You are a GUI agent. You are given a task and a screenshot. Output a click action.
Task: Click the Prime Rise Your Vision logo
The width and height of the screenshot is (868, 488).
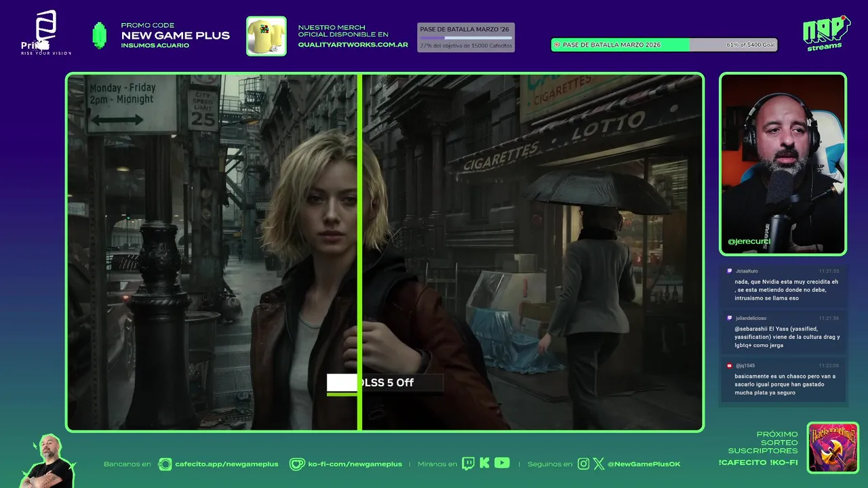[45, 33]
